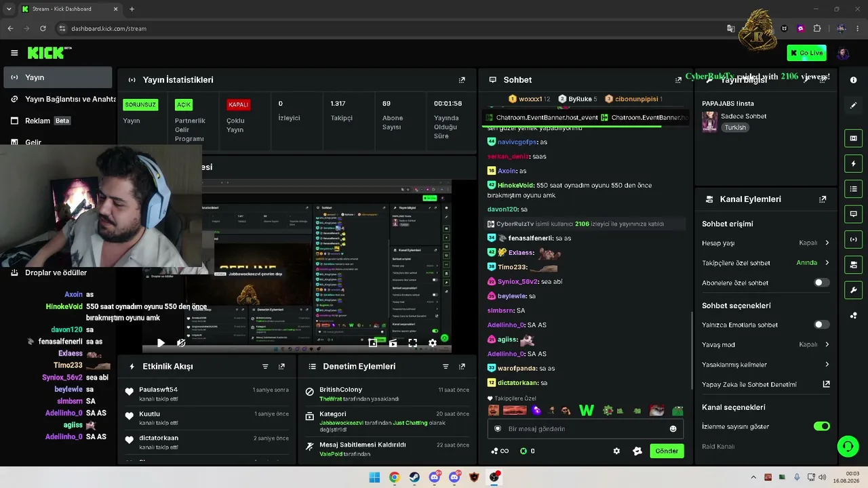Image resolution: width=868 pixels, height=488 pixels.
Task: Click the KAPALI multi-stream status badge
Action: (239, 105)
